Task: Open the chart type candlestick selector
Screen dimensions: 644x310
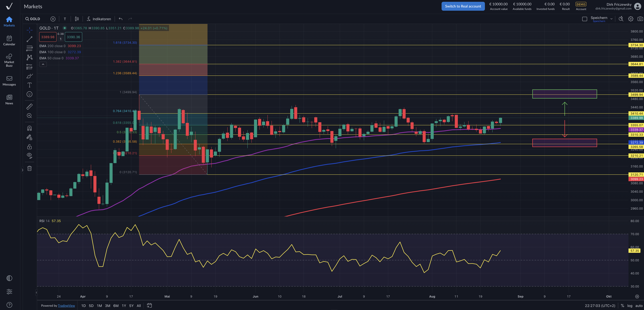Action: click(x=77, y=19)
